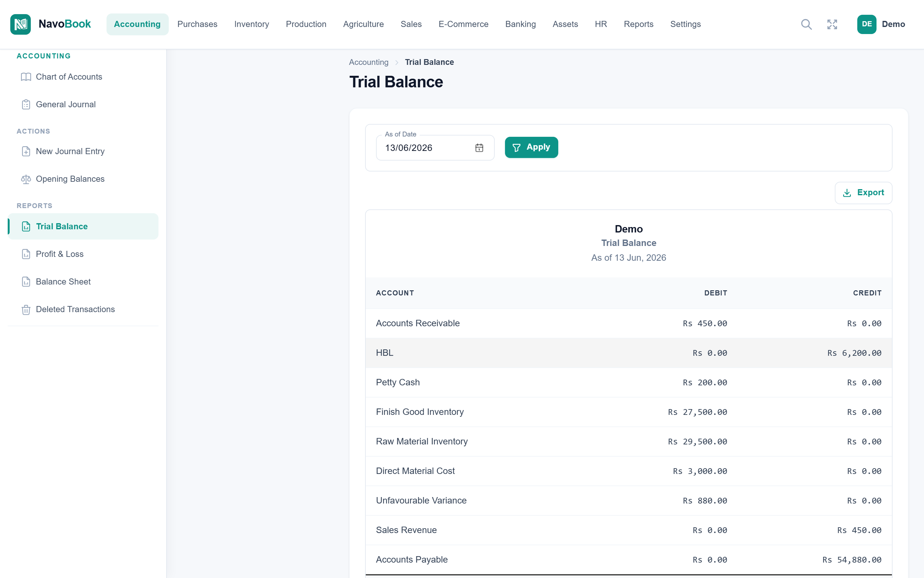Screen dimensions: 924x578
Task: Open Settings in the top navigation
Action: (x=685, y=24)
